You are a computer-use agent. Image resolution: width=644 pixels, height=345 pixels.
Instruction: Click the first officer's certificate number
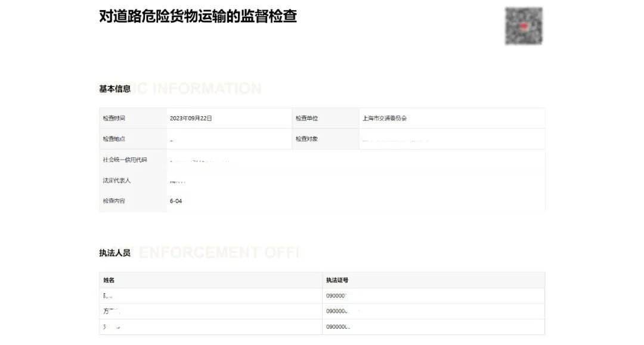339,296
